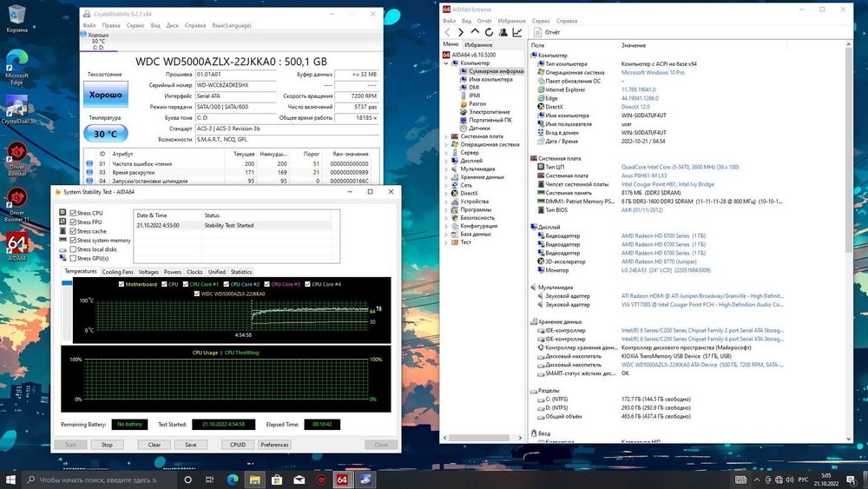Image resolution: width=868 pixels, height=489 pixels.
Task: Open notification center in system tray
Action: point(851,479)
